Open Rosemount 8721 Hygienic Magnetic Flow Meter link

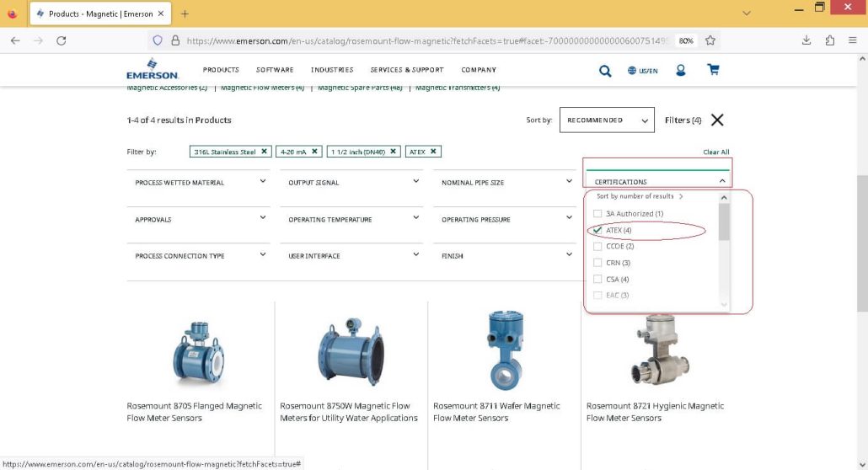coord(655,412)
